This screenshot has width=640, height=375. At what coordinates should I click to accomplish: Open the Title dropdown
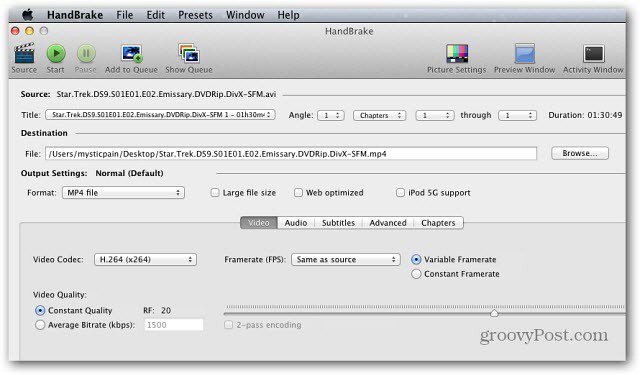(160, 115)
